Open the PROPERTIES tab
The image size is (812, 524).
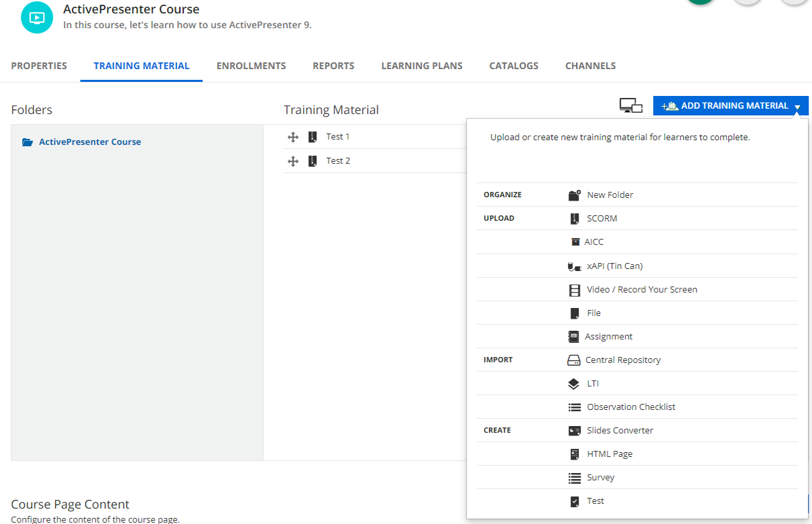pyautogui.click(x=39, y=66)
